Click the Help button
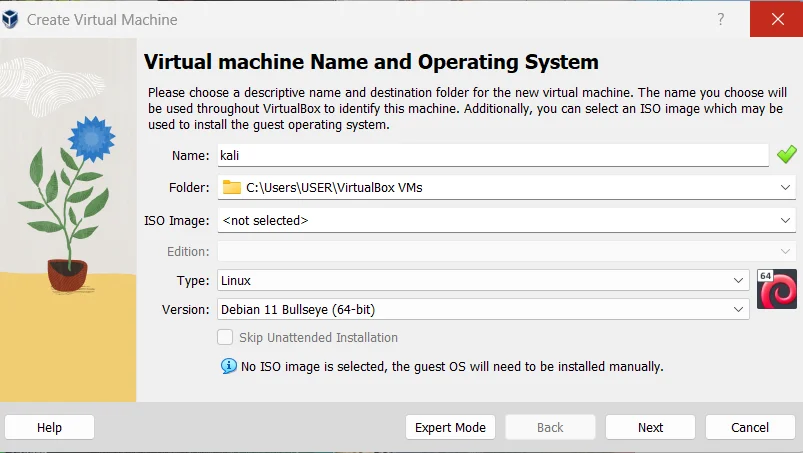Screen dimensions: 803x453 point(49,427)
